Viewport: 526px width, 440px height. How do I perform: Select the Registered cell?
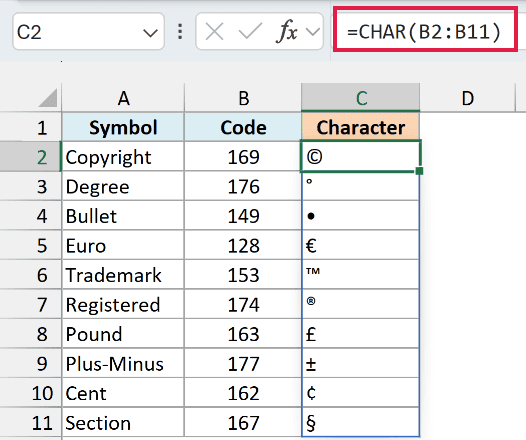123,305
